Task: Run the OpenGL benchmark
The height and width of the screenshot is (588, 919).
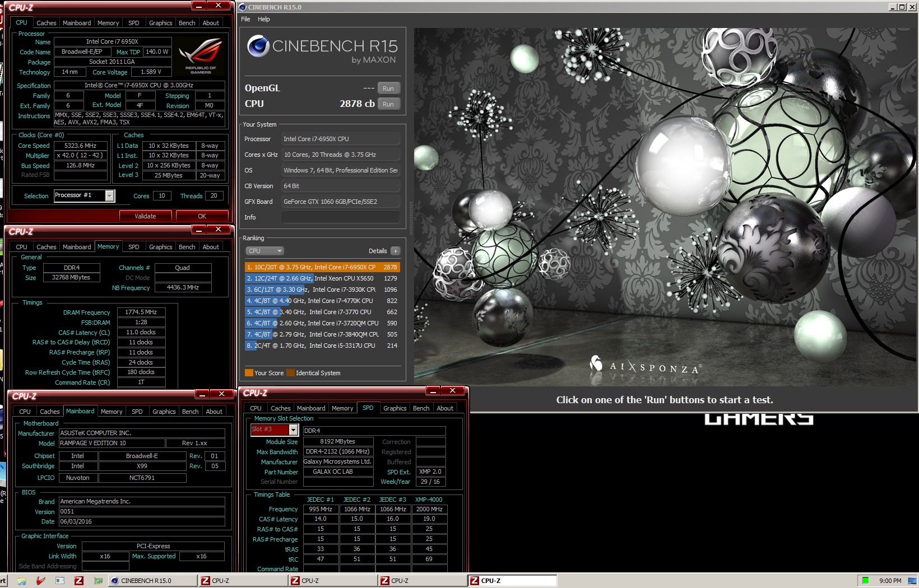Action: click(388, 88)
